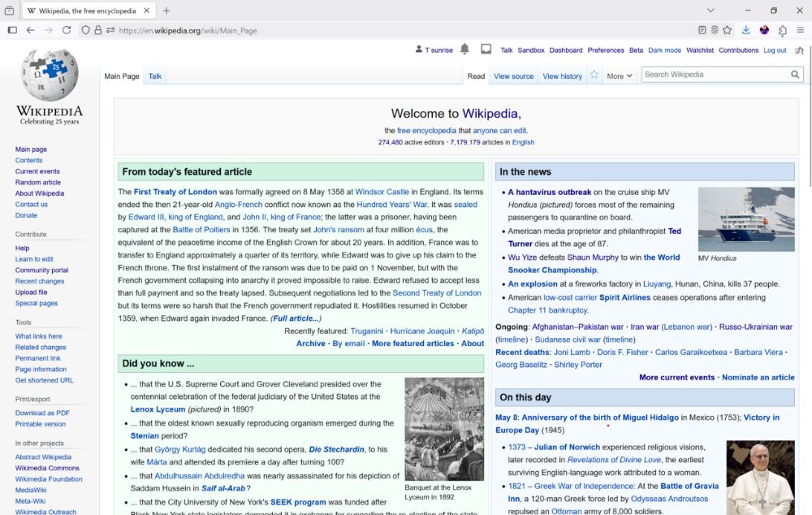
Task: Switch to the Talk tab beside Main Page
Action: pos(155,76)
